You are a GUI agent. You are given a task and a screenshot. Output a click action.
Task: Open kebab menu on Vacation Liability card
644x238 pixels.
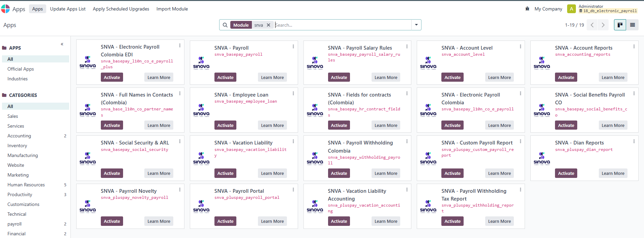[293, 141]
